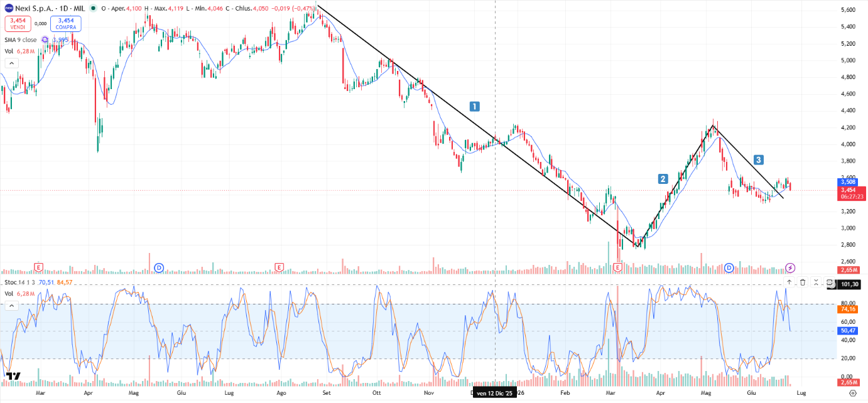Click the 2,65M volume label in main pane
The height and width of the screenshot is (403, 868).
tap(849, 270)
